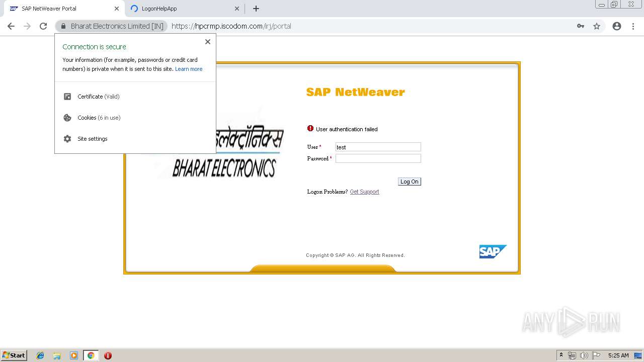Open the saved passwords key icon
This screenshot has width=644, height=362.
[581, 26]
